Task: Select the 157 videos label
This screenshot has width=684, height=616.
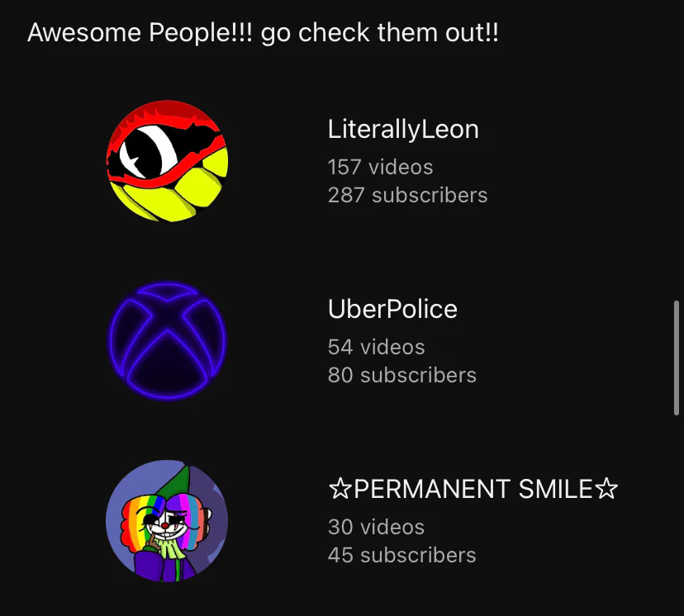Action: [380, 167]
